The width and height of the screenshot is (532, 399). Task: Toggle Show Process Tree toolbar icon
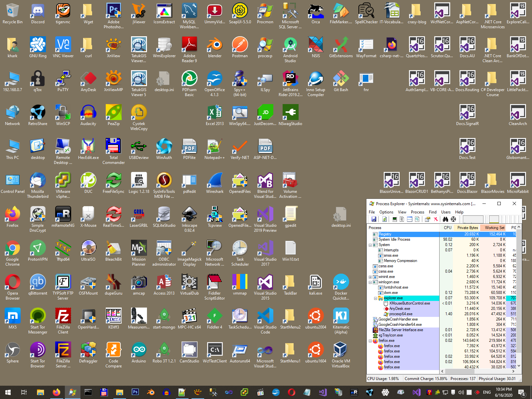click(402, 219)
